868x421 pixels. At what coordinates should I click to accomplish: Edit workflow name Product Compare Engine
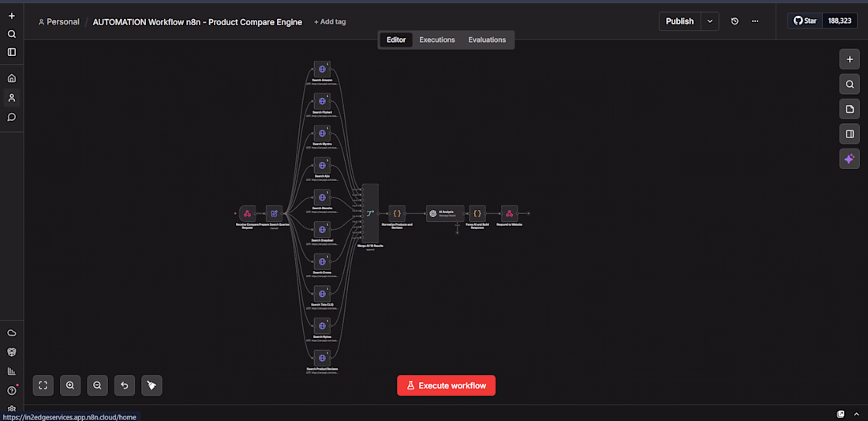(197, 22)
